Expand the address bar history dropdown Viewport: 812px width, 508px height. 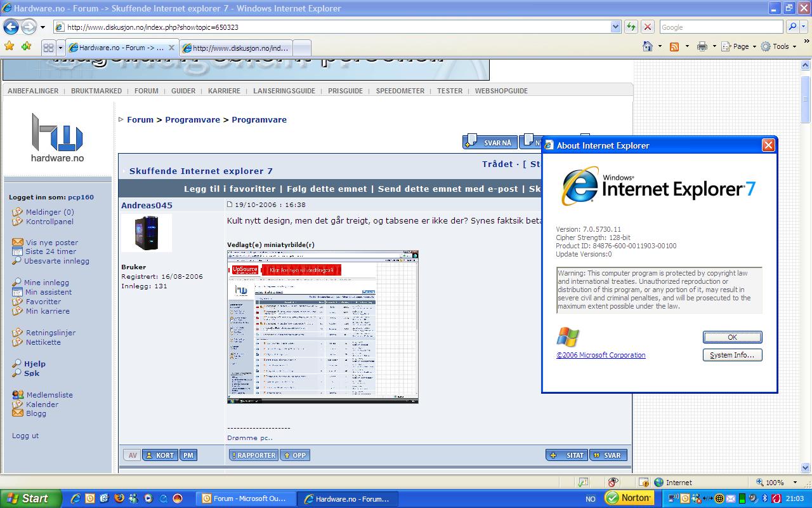[615, 27]
